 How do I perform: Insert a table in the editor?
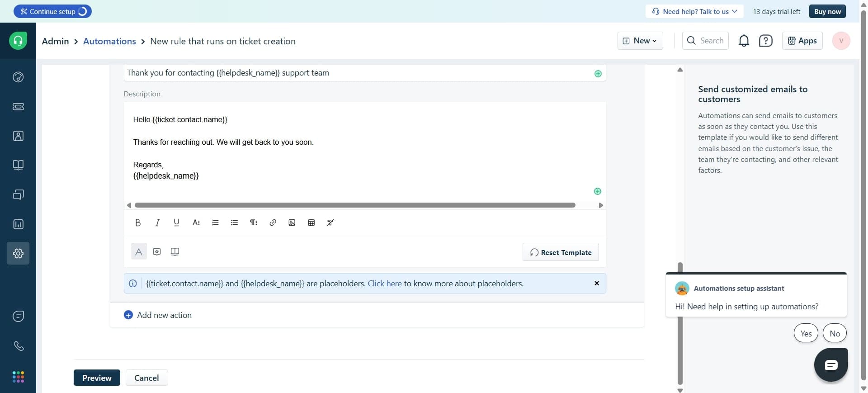311,223
